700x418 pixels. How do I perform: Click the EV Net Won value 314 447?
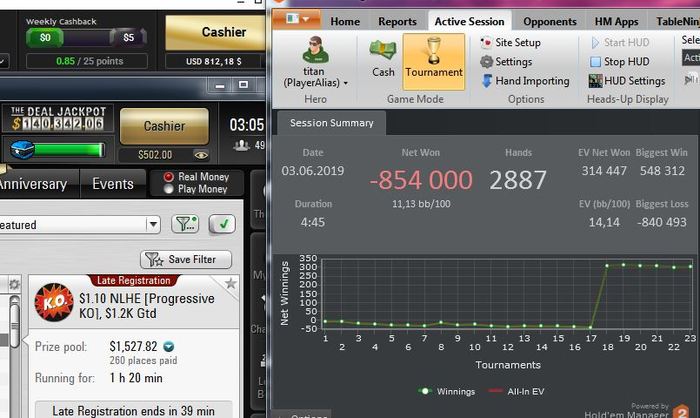pos(604,171)
